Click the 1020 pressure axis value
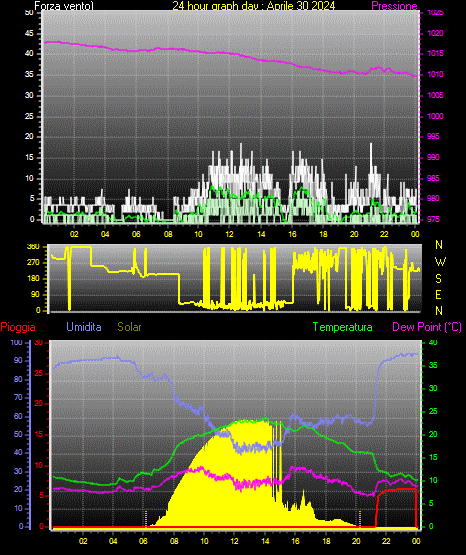 435,33
